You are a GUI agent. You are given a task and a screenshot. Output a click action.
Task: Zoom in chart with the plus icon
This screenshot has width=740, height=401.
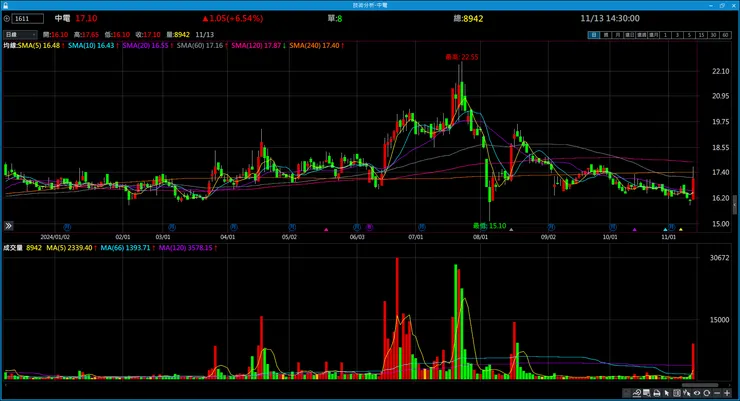[x=727, y=393]
